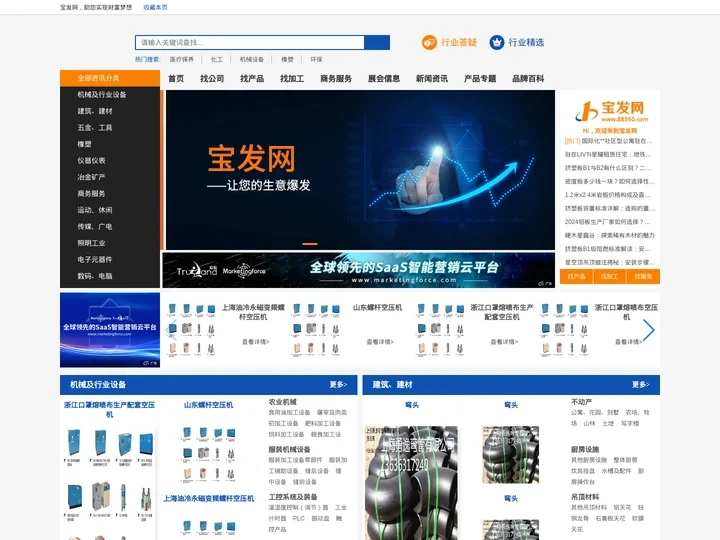The height and width of the screenshot is (540, 720).
Task: Open 服装机械设备 subcategory heading
Action: (289, 449)
